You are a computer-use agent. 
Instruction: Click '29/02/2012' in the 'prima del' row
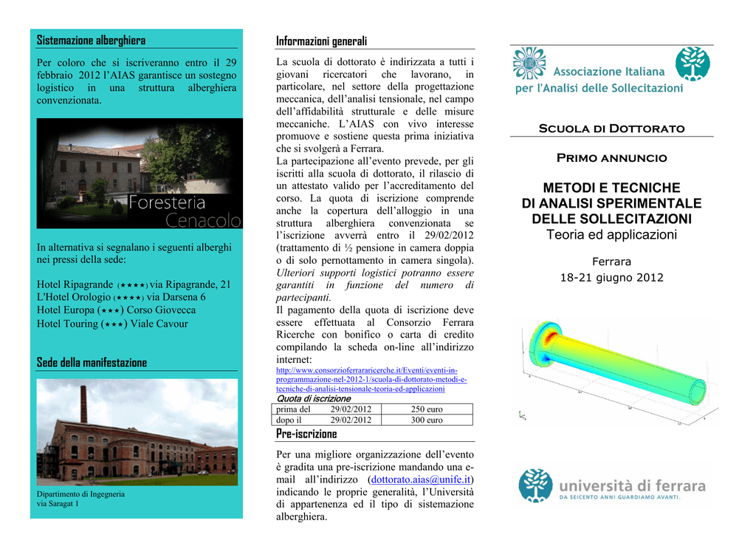coord(351,409)
